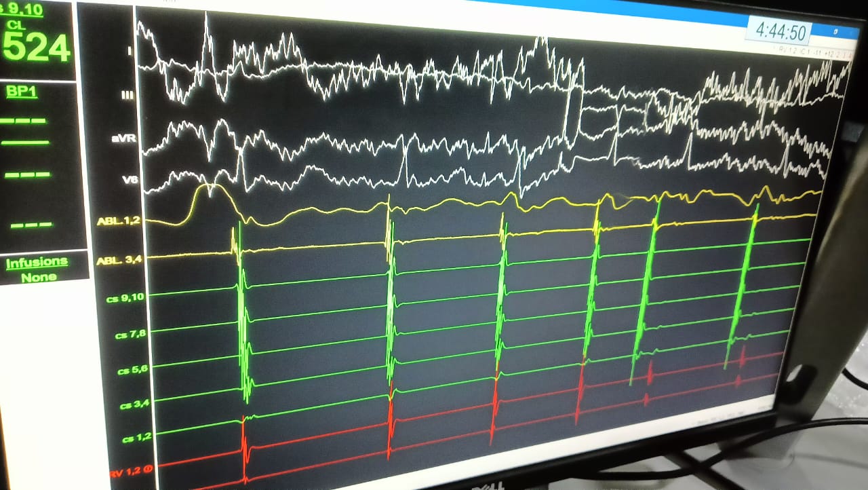Choose the cs 5,6 channel label
The width and height of the screenshot is (868, 490).
(132, 370)
